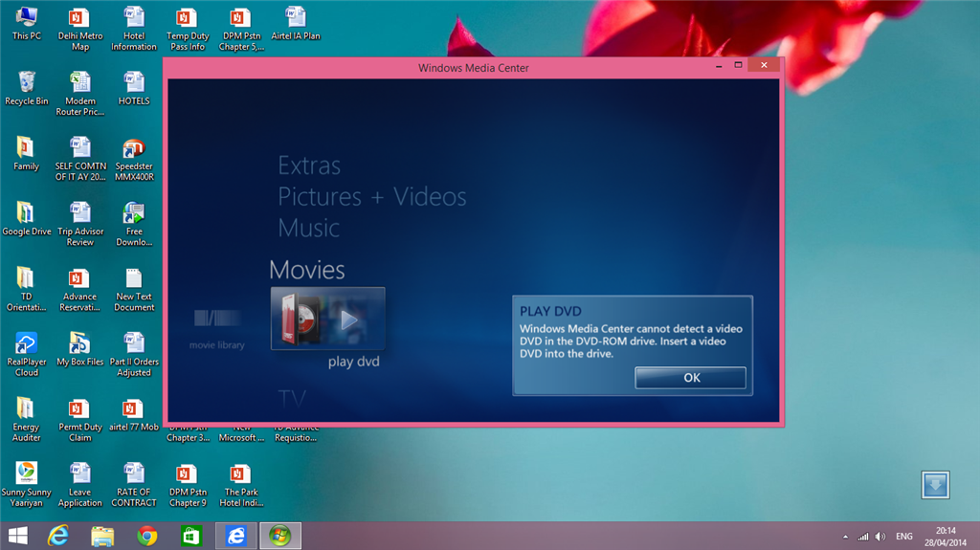Open the movie library tile

[x=217, y=327]
